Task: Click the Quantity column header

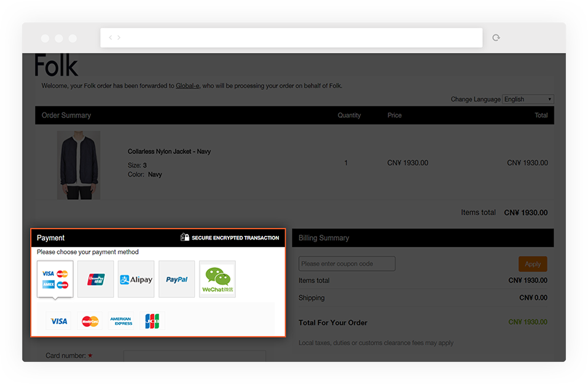Action: tap(349, 115)
